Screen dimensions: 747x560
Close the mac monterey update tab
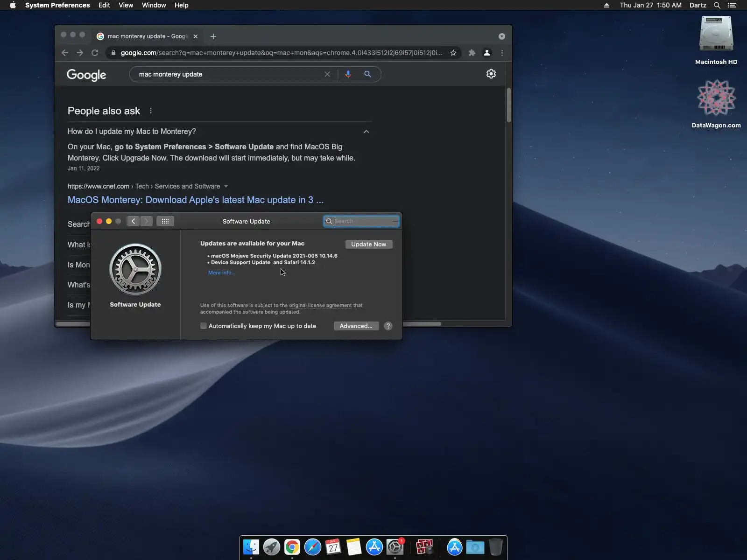196,36
